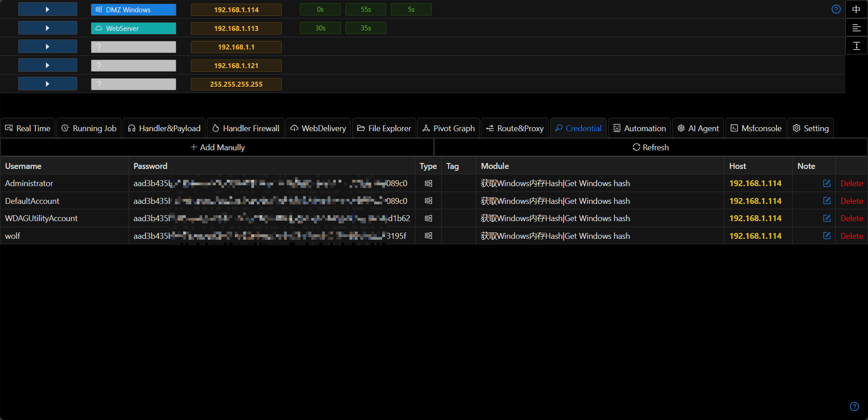Image resolution: width=868 pixels, height=420 pixels.
Task: Switch to the Handler&Payload tab
Action: click(164, 128)
